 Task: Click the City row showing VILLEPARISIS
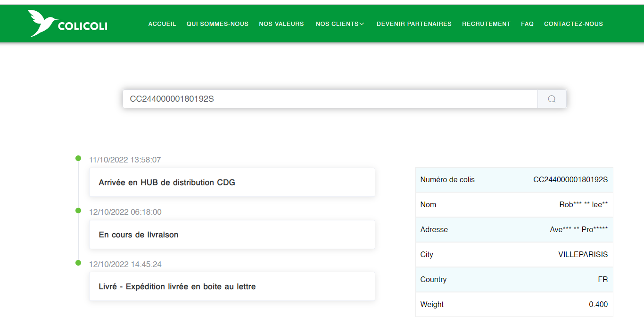point(514,255)
